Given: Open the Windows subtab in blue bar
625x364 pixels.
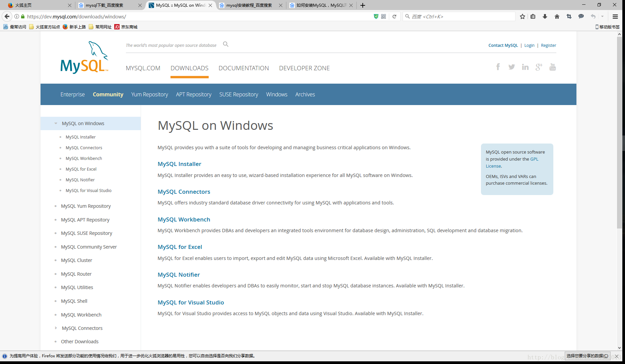Looking at the screenshot, I should click(x=277, y=94).
